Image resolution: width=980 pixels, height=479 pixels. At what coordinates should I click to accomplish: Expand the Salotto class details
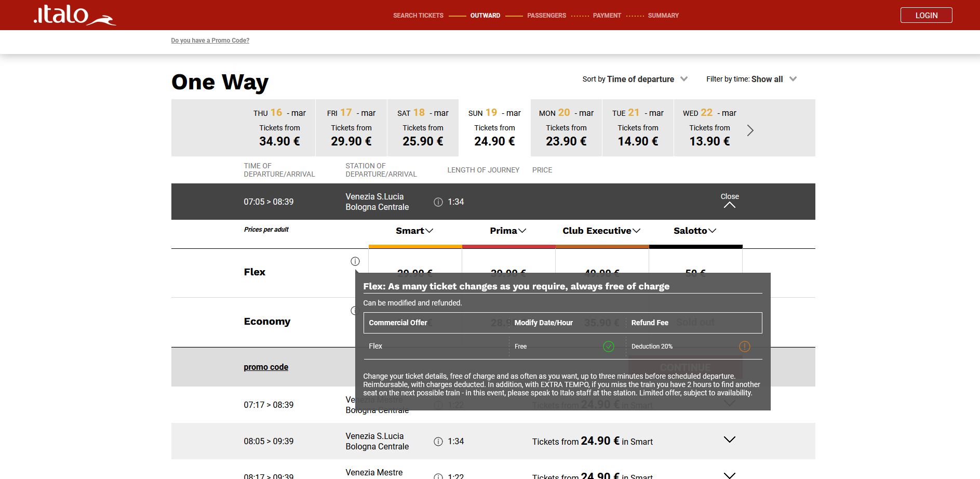coord(695,231)
